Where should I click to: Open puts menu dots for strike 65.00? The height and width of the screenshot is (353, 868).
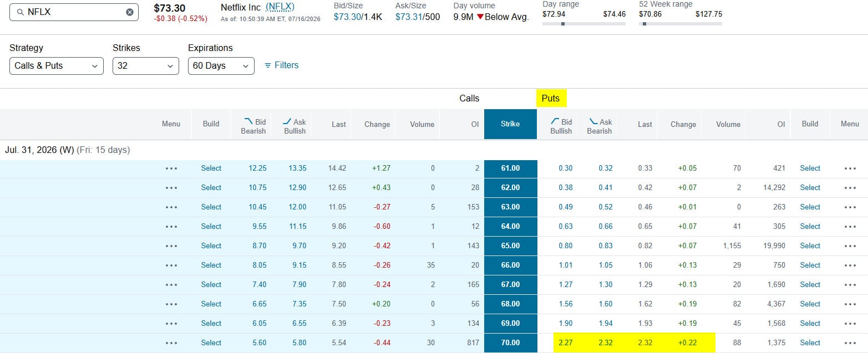coord(850,246)
